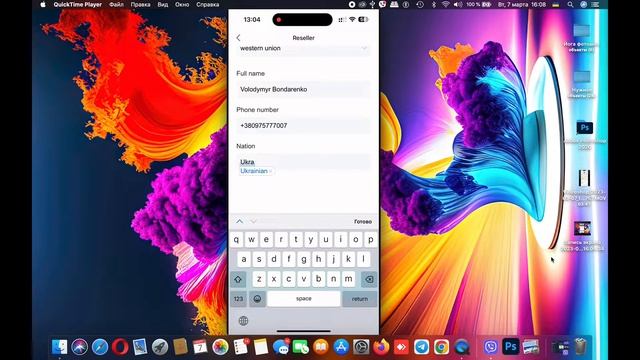
Task: Tap the next-field down chevron above keyboard
Action: point(253,221)
